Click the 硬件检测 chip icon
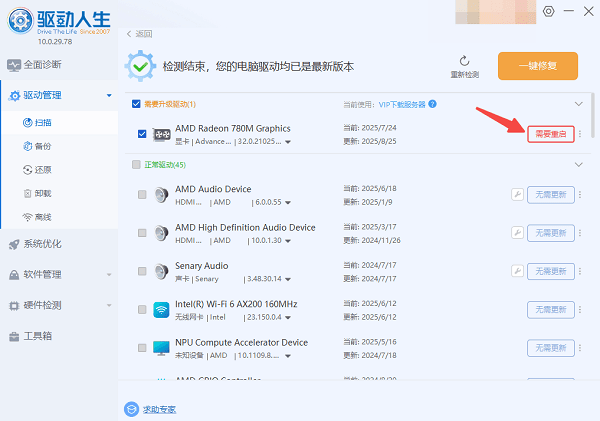This screenshot has width=600, height=421. pos(14,305)
